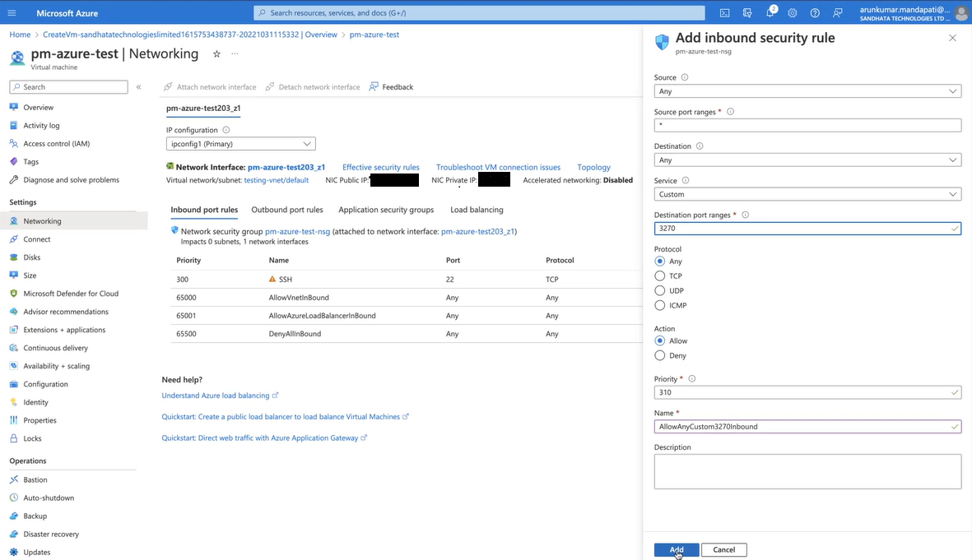Open Troubleshoot VM connection issues link
This screenshot has height=560, width=972.
coord(498,167)
